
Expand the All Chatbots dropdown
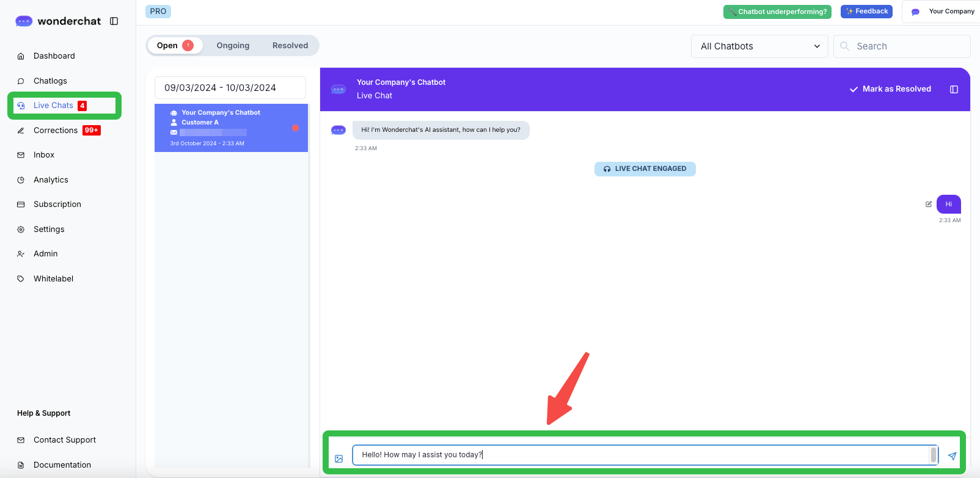coord(759,46)
